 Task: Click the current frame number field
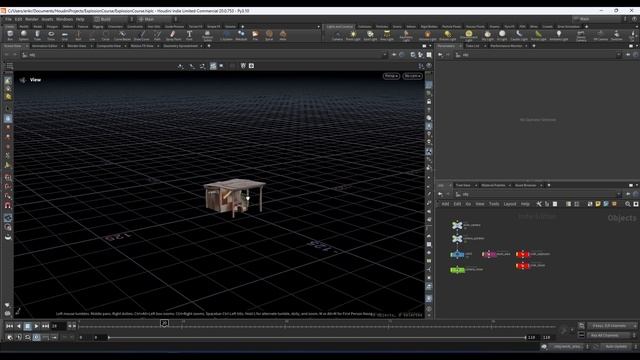click(x=58, y=326)
